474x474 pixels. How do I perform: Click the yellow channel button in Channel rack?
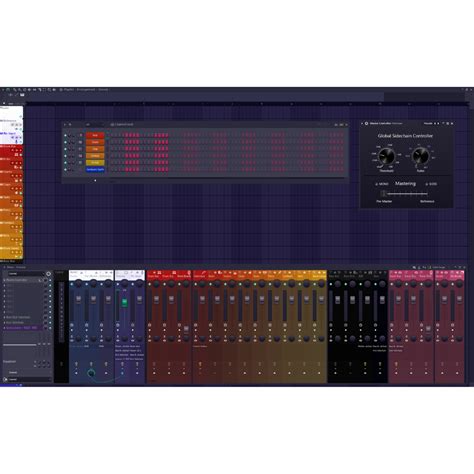click(95, 162)
